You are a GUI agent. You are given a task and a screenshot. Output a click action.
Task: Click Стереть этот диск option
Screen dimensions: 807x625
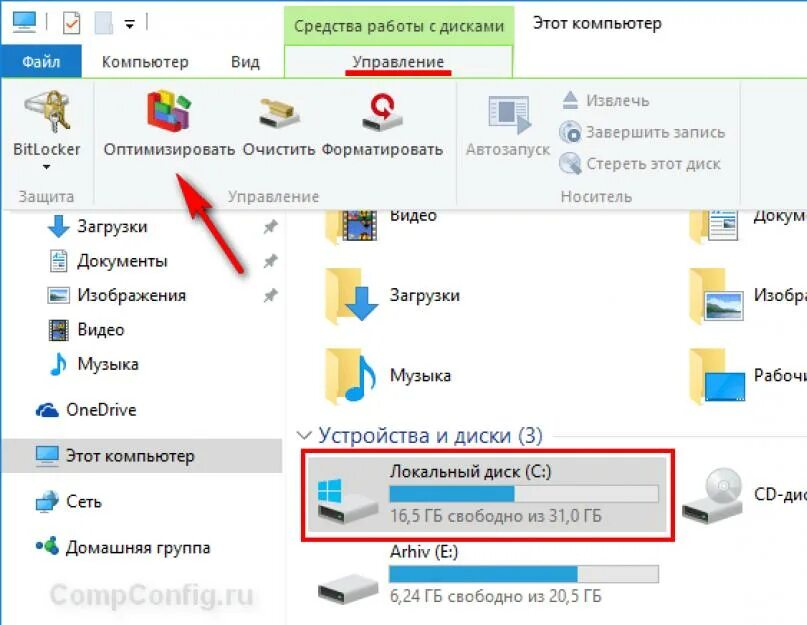point(640,164)
